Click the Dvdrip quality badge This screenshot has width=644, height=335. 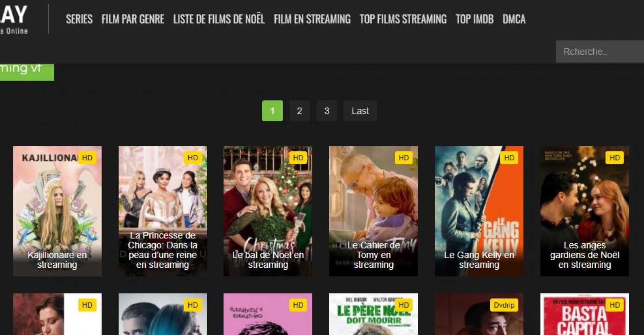tap(504, 305)
